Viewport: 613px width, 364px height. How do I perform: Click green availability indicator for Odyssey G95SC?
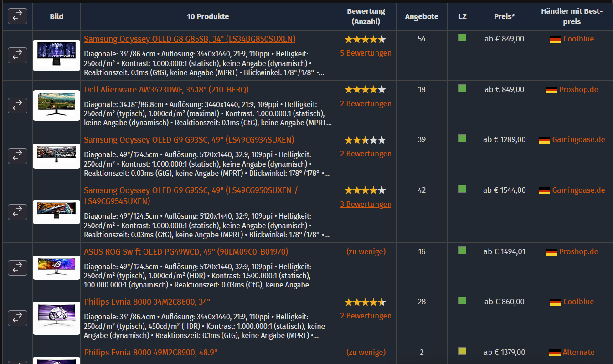tap(462, 189)
